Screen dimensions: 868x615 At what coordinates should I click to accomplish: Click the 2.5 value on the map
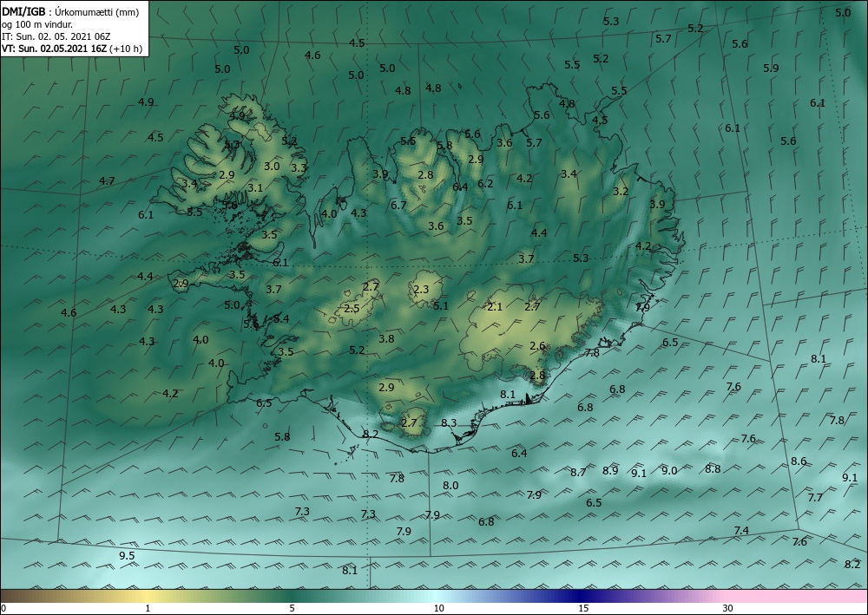(352, 309)
